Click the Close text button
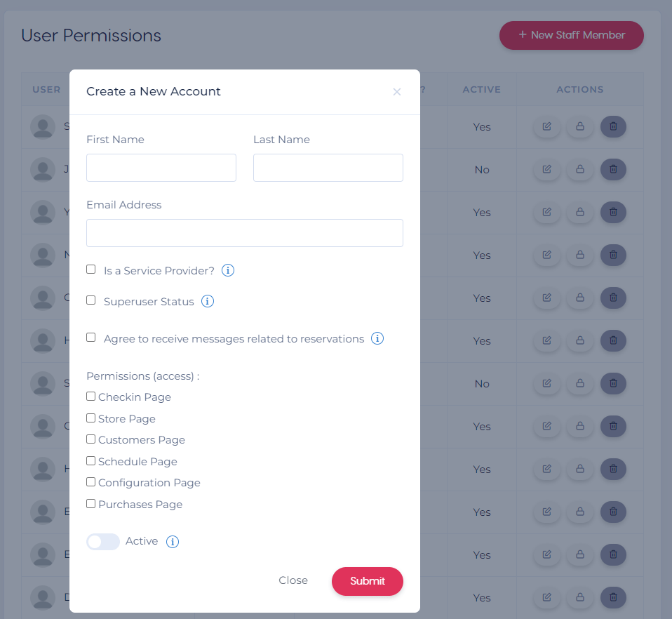672x619 pixels. (x=293, y=580)
